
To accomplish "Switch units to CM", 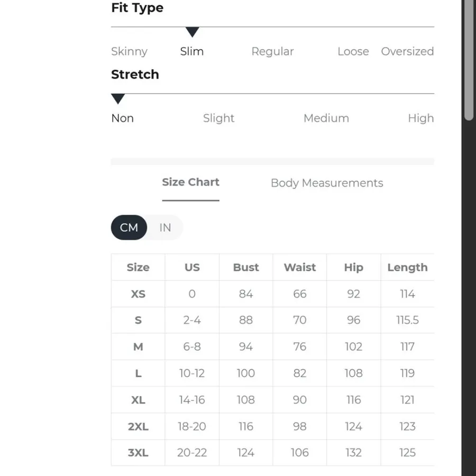I will [x=129, y=227].
